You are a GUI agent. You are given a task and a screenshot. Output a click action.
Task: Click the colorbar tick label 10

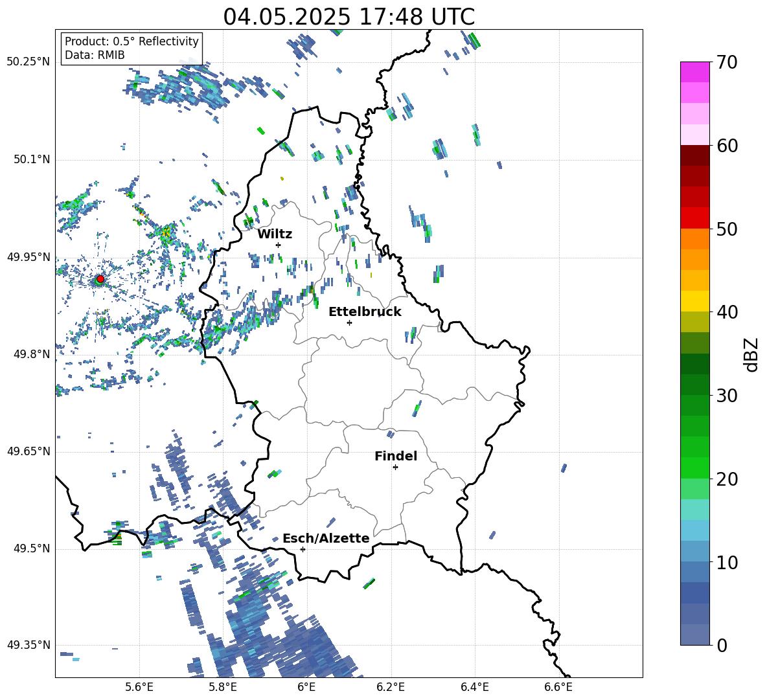click(727, 563)
